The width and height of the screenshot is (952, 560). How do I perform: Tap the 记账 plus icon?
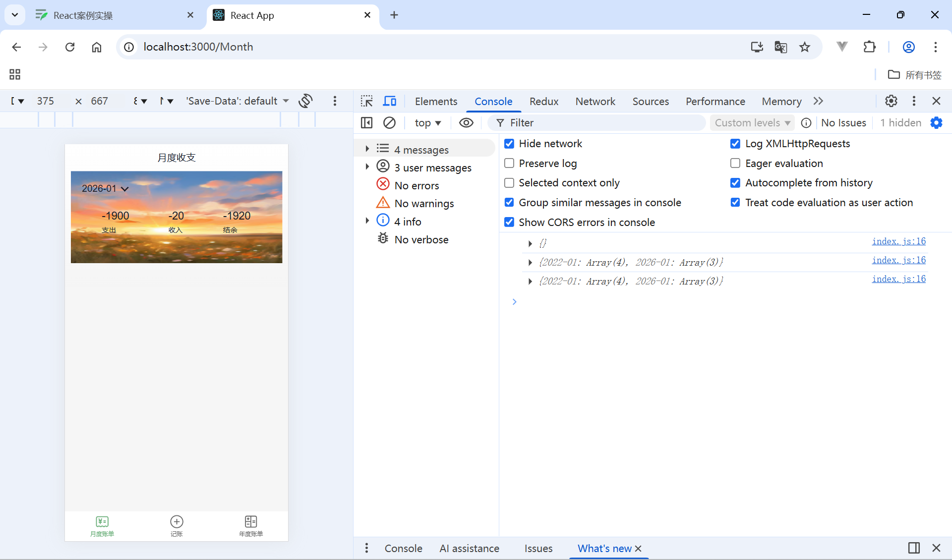pos(177,521)
